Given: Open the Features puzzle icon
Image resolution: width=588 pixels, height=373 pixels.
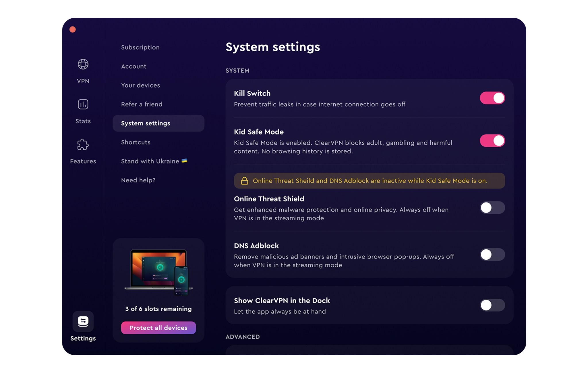Looking at the screenshot, I should pyautogui.click(x=83, y=145).
